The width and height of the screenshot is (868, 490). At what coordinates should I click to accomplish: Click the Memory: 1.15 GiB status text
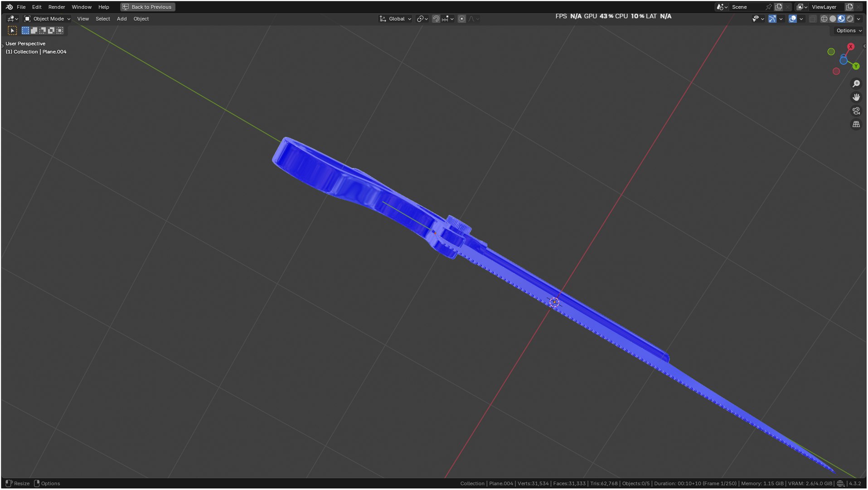coord(762,484)
